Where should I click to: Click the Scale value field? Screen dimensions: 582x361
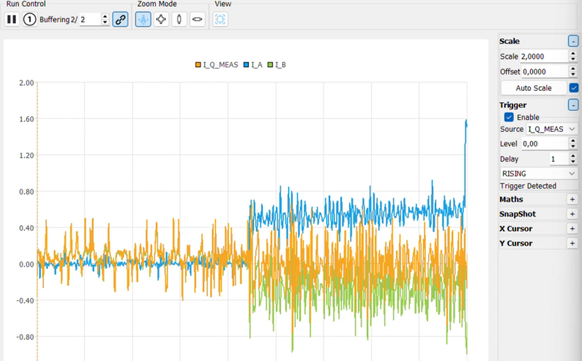coord(544,56)
